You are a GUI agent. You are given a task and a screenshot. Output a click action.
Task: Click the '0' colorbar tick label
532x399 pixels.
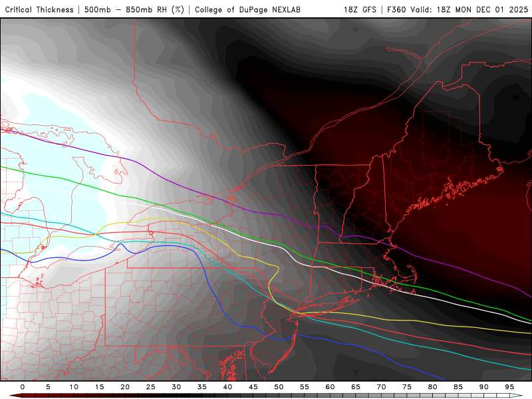(23, 387)
